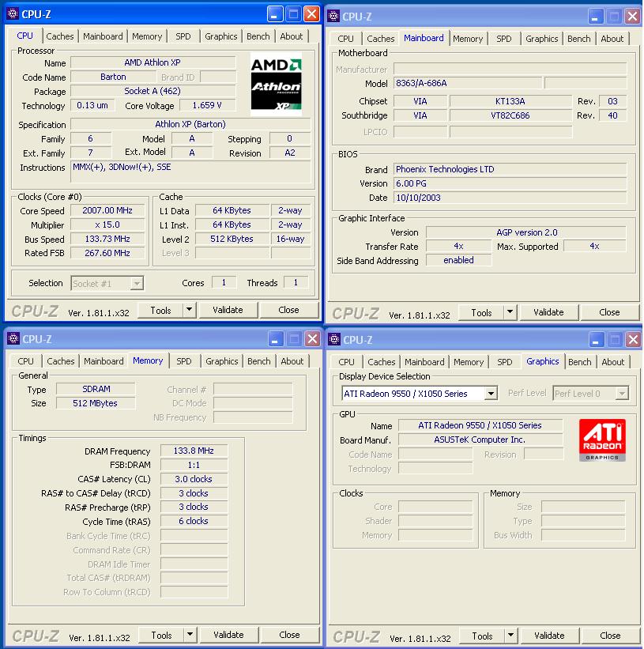
Task: Open About tab in CPU window
Action: 292,36
